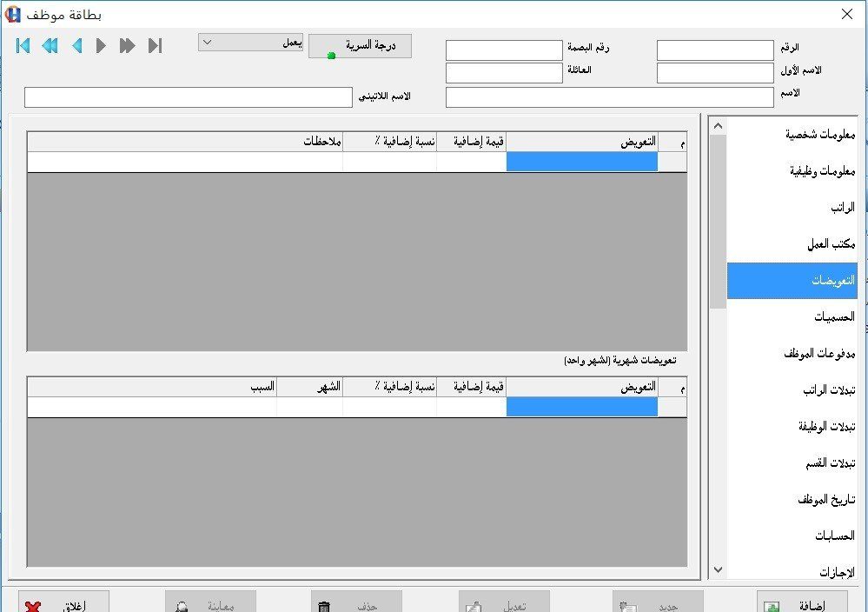Focus the رقم البصمة input field
This screenshot has height=612, width=868.
(x=504, y=50)
